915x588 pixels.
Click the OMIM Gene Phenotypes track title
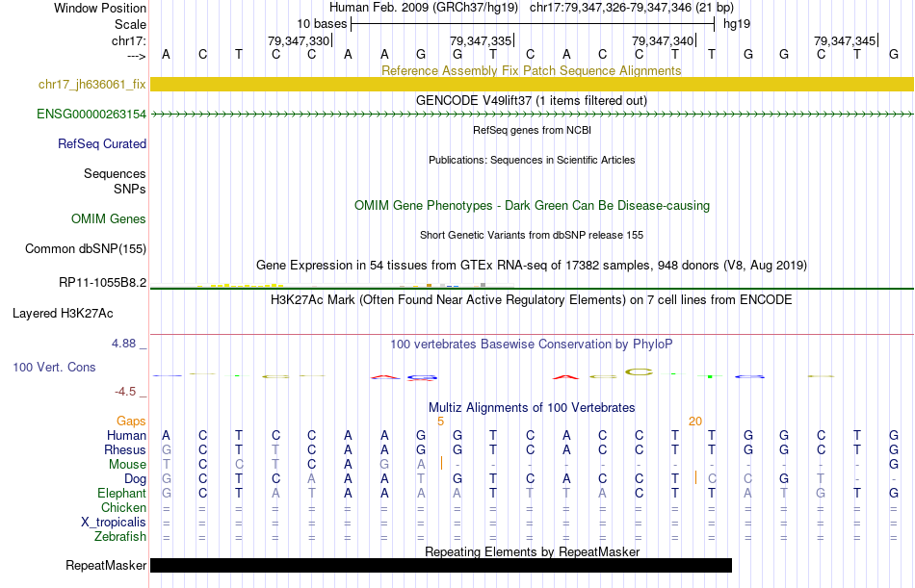coord(532,206)
